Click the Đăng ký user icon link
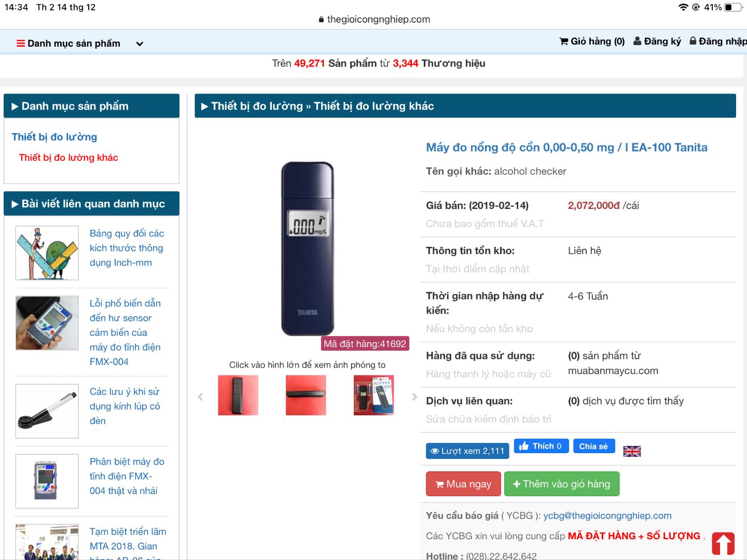This screenshot has width=747, height=560. [657, 41]
